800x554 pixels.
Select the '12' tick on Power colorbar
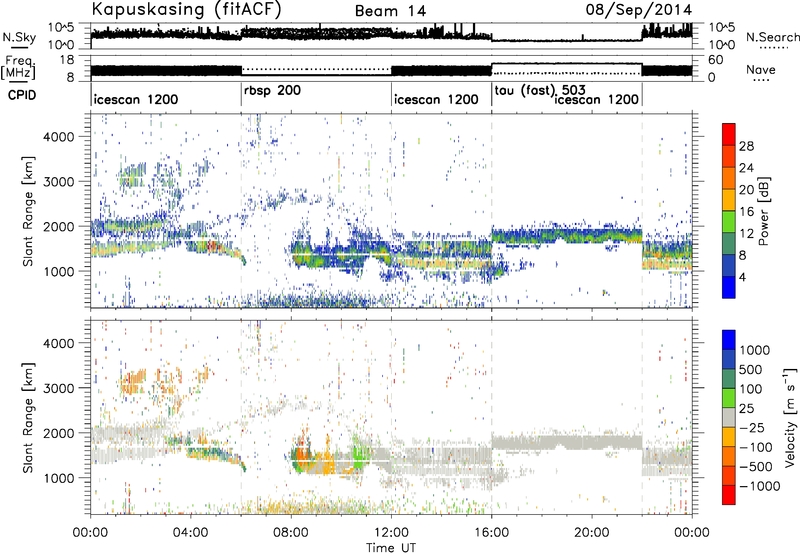pyautogui.click(x=746, y=234)
